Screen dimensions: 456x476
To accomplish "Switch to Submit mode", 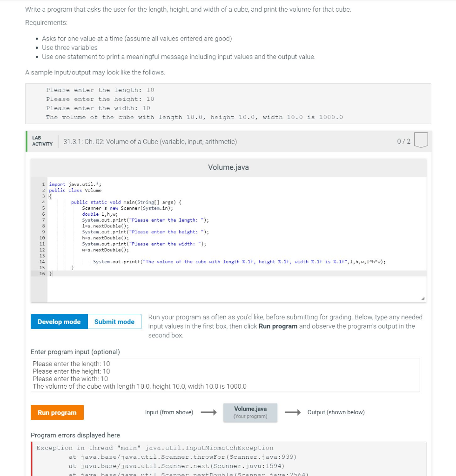I will (x=114, y=322).
